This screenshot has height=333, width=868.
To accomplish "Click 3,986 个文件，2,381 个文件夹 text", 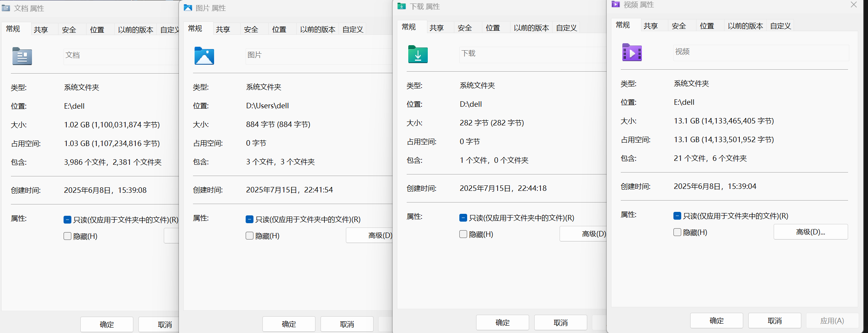I will pyautogui.click(x=113, y=162).
